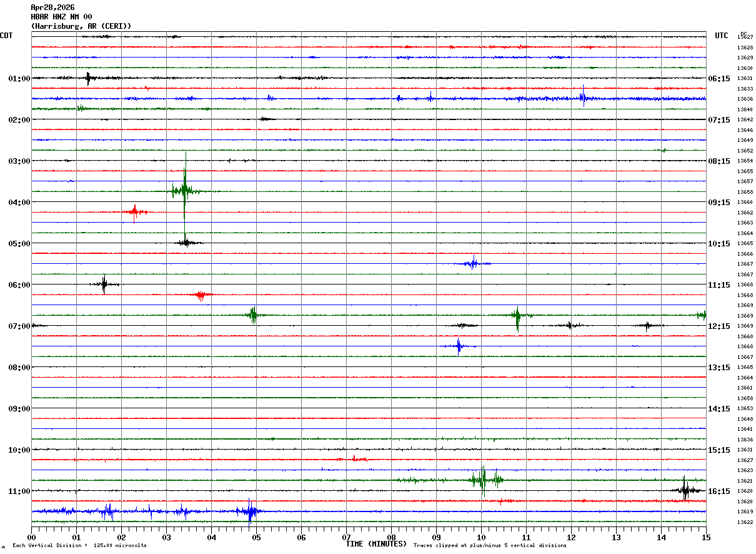Click the largest green seismic burst near minute 3
The width and height of the screenshot is (756, 554).
[185, 191]
